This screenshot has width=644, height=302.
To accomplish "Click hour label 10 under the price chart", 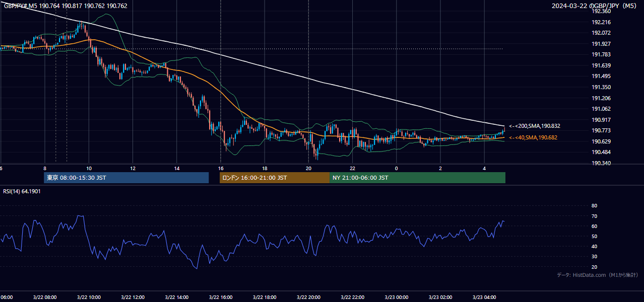I will click(x=89, y=168).
